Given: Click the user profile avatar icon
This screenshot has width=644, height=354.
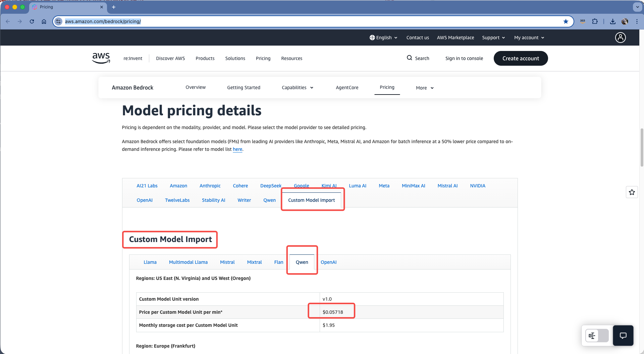Looking at the screenshot, I should [620, 38].
